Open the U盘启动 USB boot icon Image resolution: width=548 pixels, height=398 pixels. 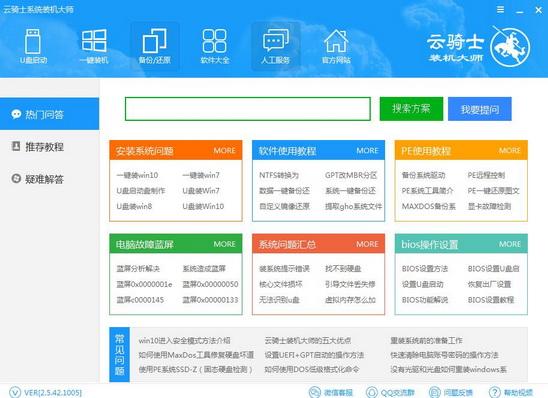pos(33,41)
